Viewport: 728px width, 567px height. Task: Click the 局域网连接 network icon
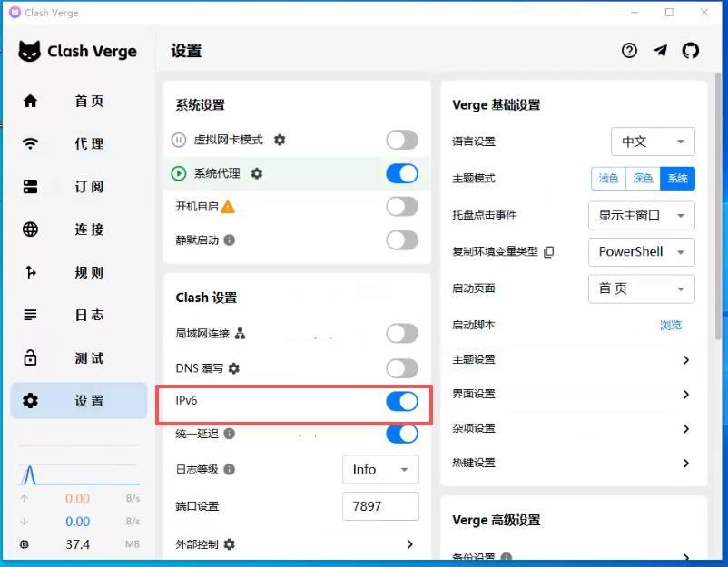pos(241,334)
